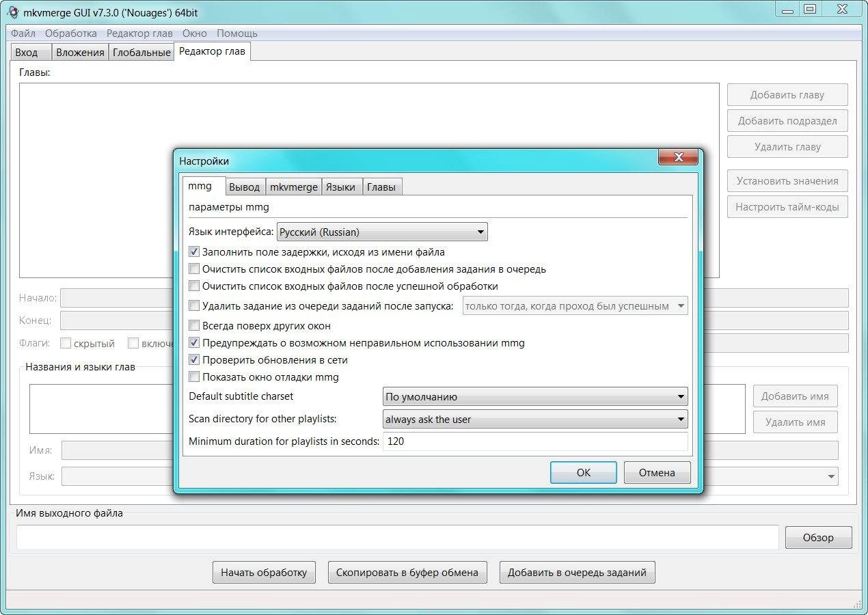Click the "Установить значения" button
The width and height of the screenshot is (868, 615).
click(787, 181)
